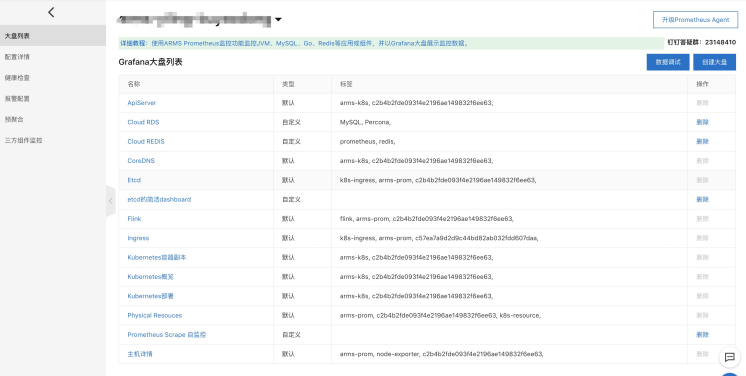Image resolution: width=746 pixels, height=376 pixels.
Task: Open the Kubernetes容器副本 dashboard link
Action: click(x=157, y=257)
